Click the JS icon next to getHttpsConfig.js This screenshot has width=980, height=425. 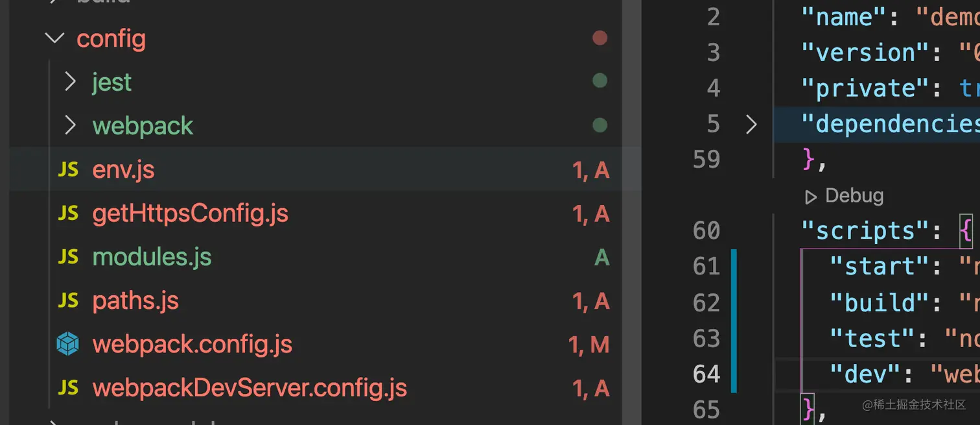[x=68, y=213]
